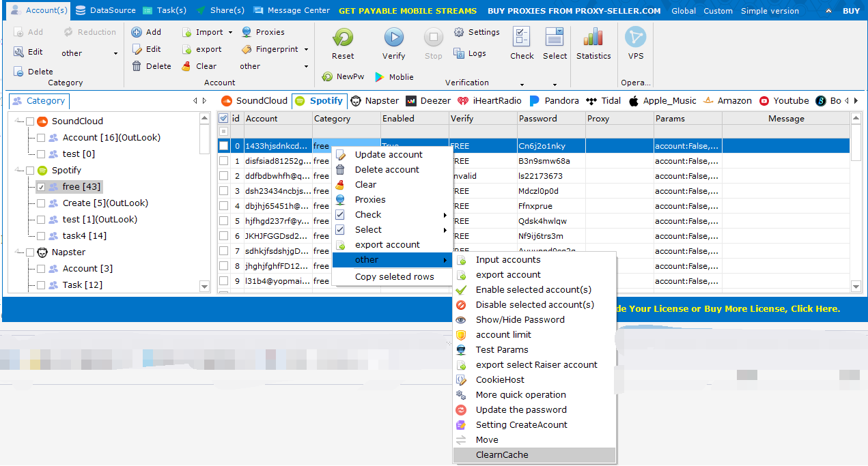Open the Statistics chart icon

593,38
